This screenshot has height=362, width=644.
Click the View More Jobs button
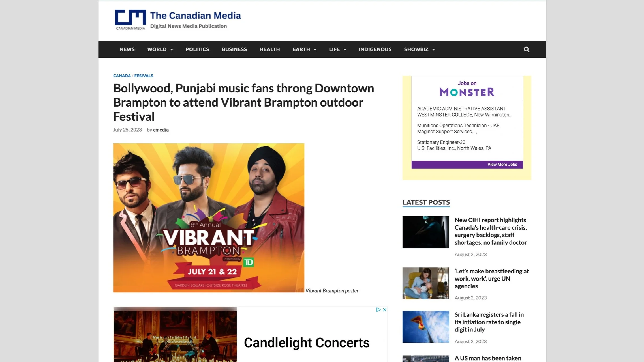[x=502, y=165]
